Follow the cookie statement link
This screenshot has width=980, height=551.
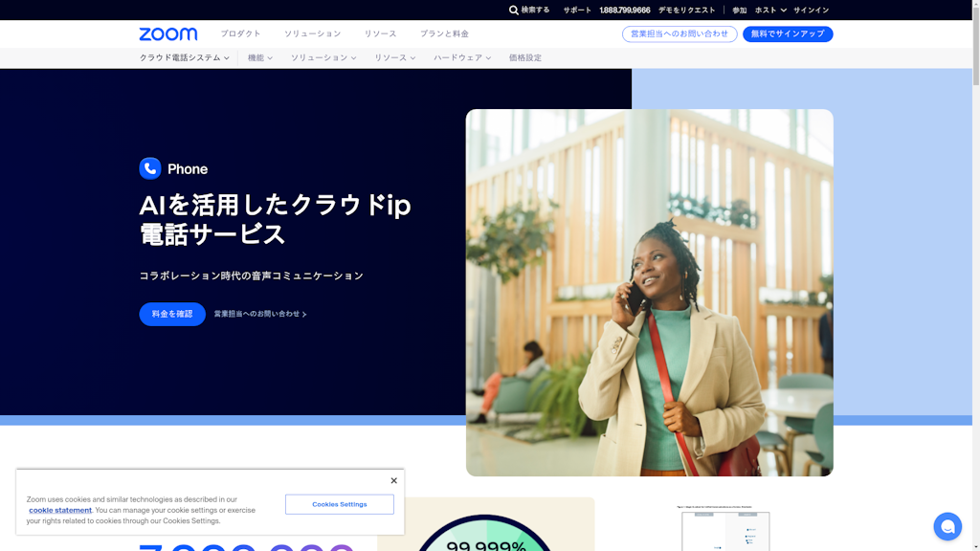click(x=60, y=510)
